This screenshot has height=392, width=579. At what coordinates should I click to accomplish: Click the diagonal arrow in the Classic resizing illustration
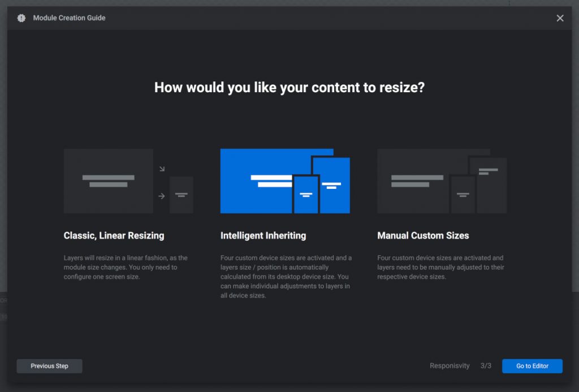pos(162,169)
